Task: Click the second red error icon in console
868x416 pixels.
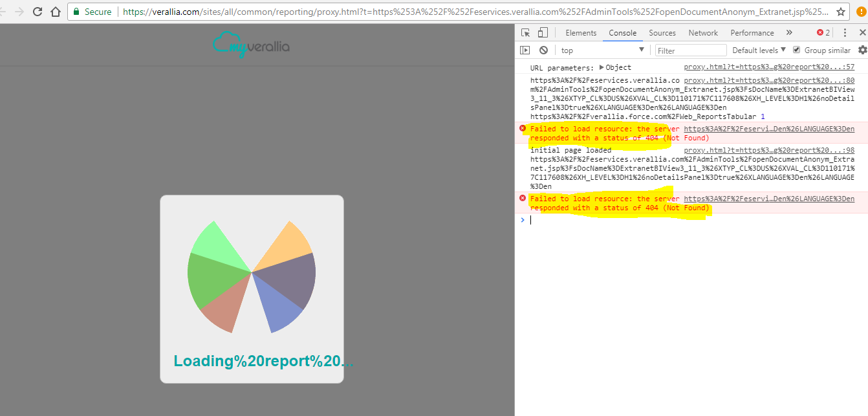Action: point(523,198)
